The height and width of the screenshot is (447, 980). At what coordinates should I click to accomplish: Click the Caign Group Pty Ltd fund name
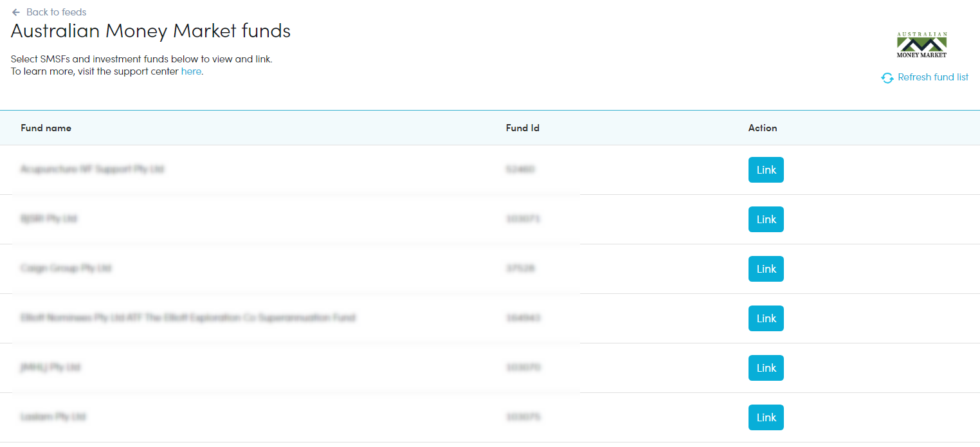(x=66, y=268)
